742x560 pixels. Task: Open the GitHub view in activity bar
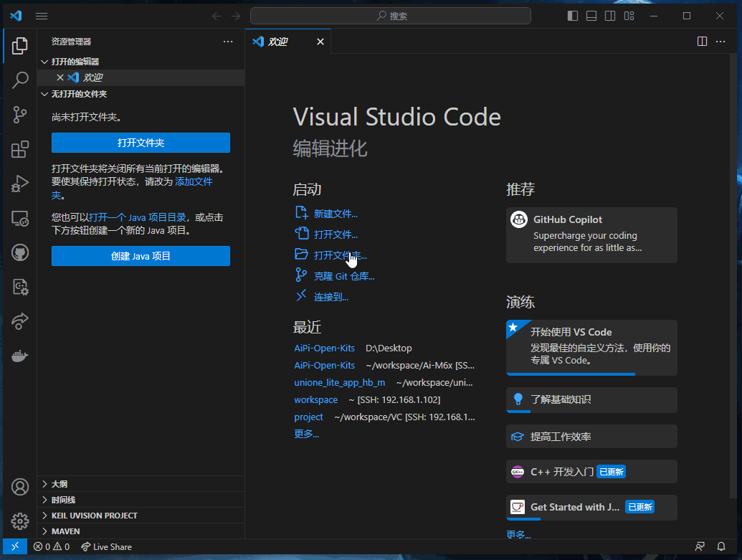[x=20, y=253]
